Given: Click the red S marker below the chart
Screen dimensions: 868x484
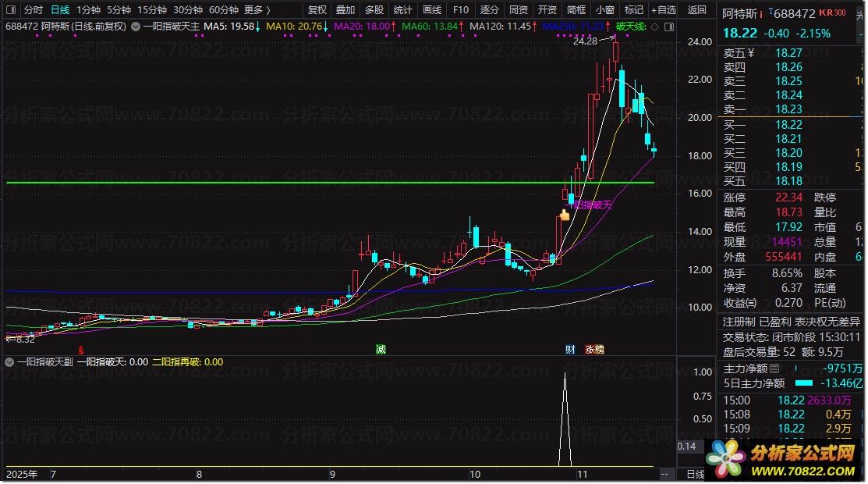Looking at the screenshot, I should point(81,350).
